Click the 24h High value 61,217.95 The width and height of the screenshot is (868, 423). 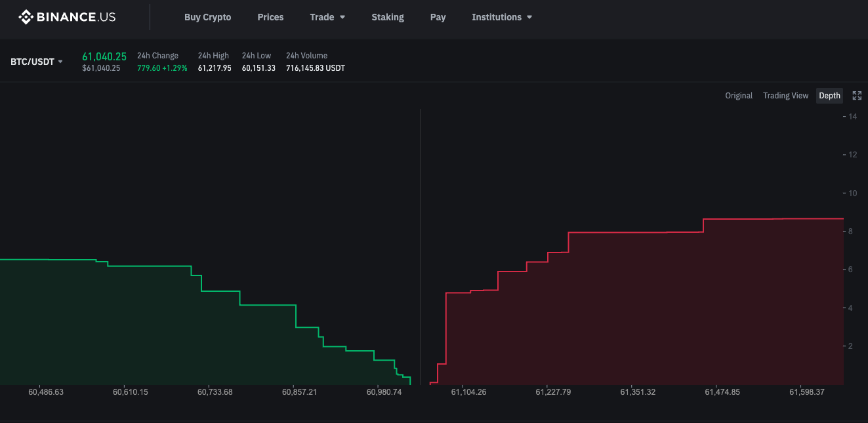(215, 68)
